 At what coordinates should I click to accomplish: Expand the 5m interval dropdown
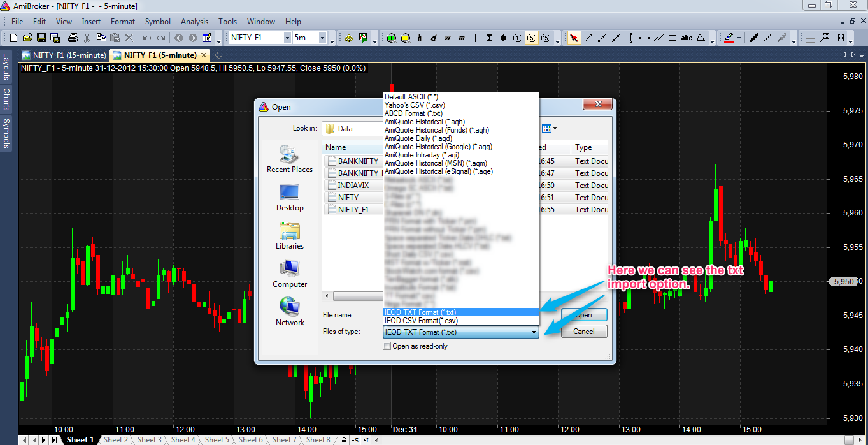pyautogui.click(x=322, y=38)
